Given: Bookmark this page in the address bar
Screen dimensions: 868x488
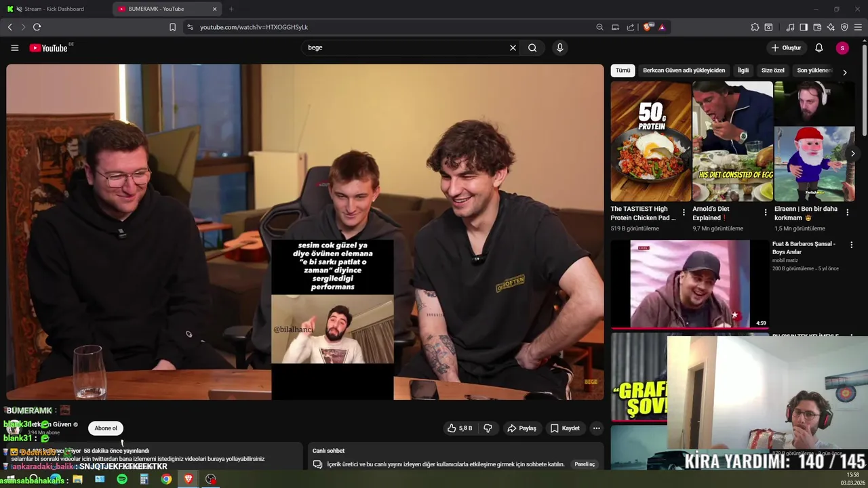Looking at the screenshot, I should click(x=172, y=27).
